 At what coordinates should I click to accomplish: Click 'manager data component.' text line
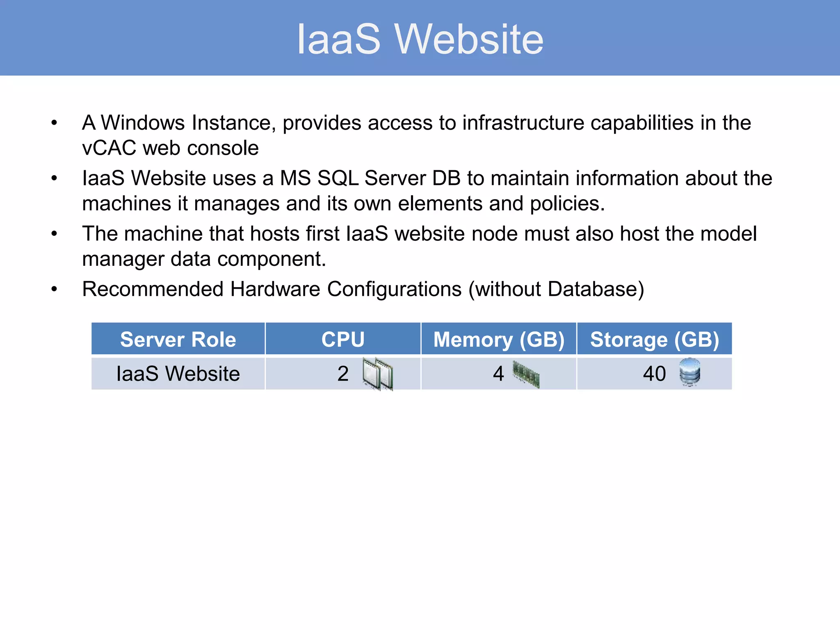pyautogui.click(x=204, y=259)
